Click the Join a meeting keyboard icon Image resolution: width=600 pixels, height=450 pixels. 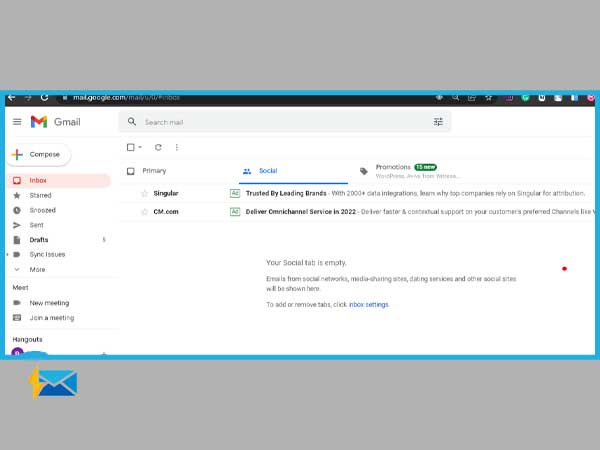pyautogui.click(x=17, y=318)
